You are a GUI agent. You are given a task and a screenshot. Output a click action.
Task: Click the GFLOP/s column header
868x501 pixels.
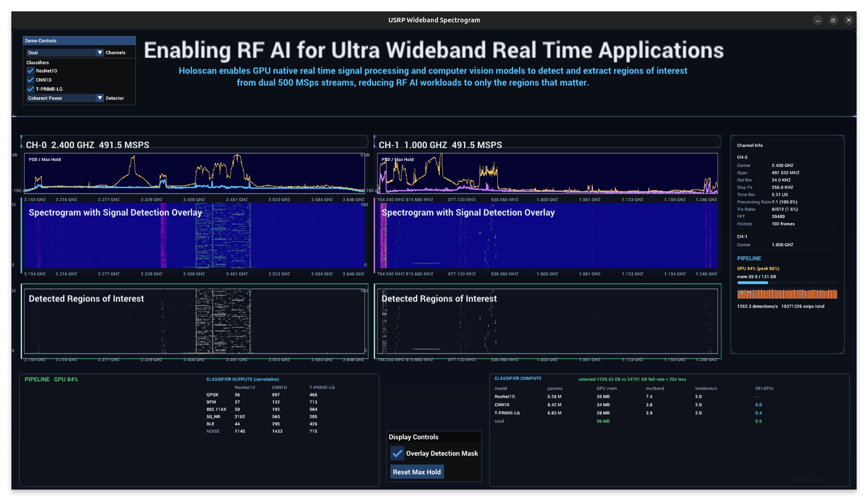tap(764, 388)
